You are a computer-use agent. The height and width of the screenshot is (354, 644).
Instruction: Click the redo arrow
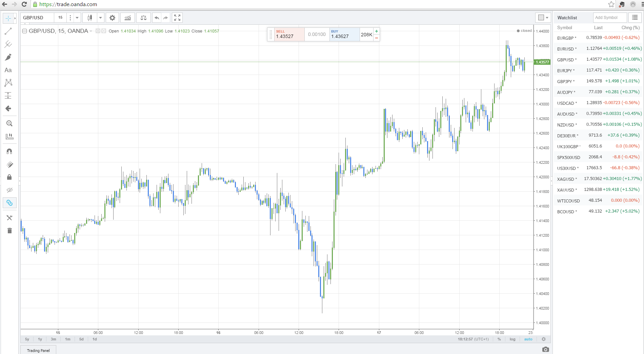165,18
